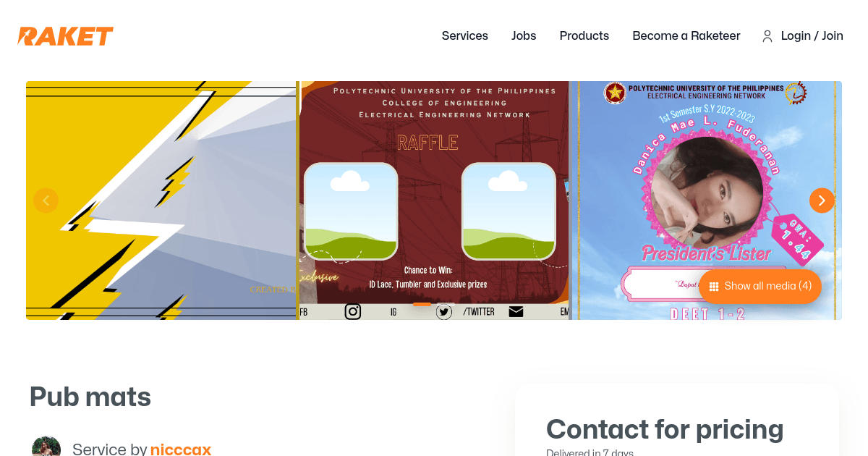The height and width of the screenshot is (456, 868).
Task: Click the Instagram icon in raffle image
Action: (x=352, y=311)
